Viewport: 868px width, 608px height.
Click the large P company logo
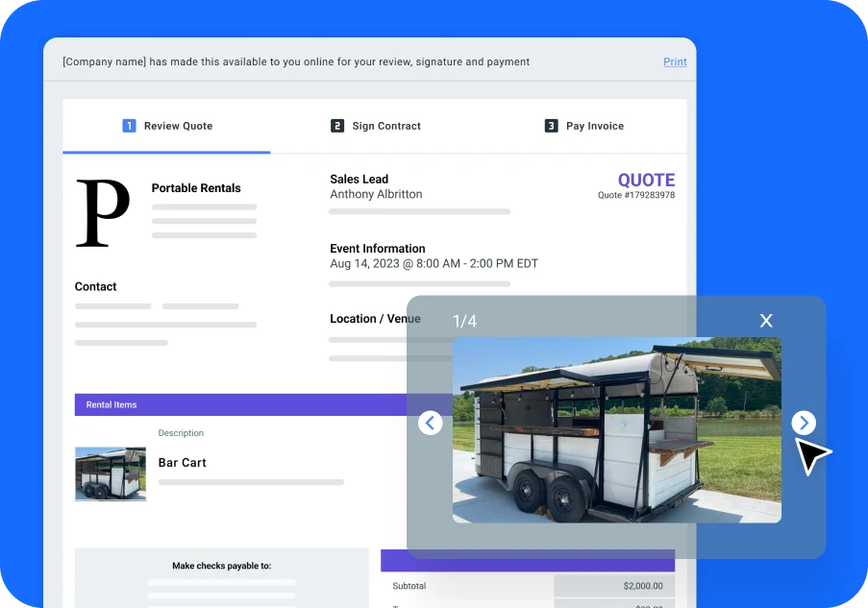click(x=102, y=213)
